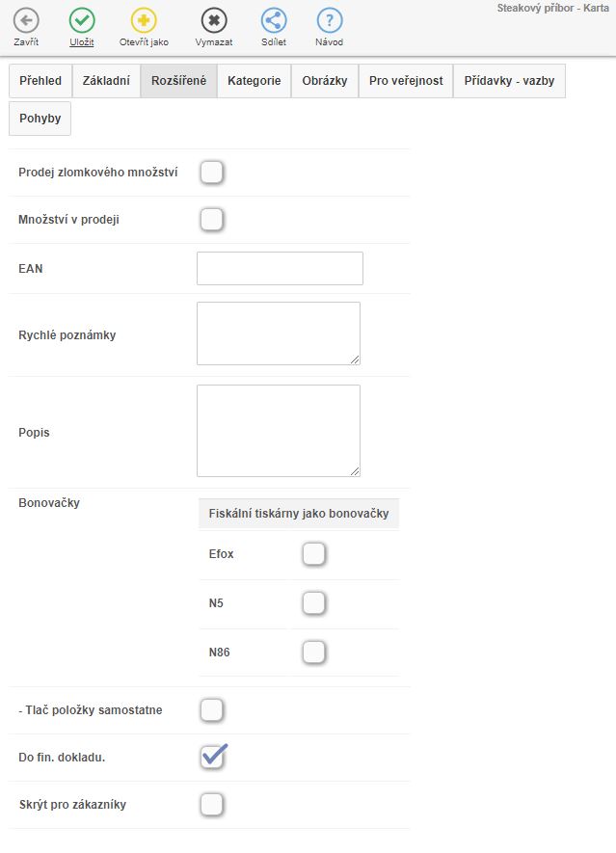Enable Prodej zlomkového množství checkbox
The height and width of the screenshot is (853, 616).
[x=212, y=173]
